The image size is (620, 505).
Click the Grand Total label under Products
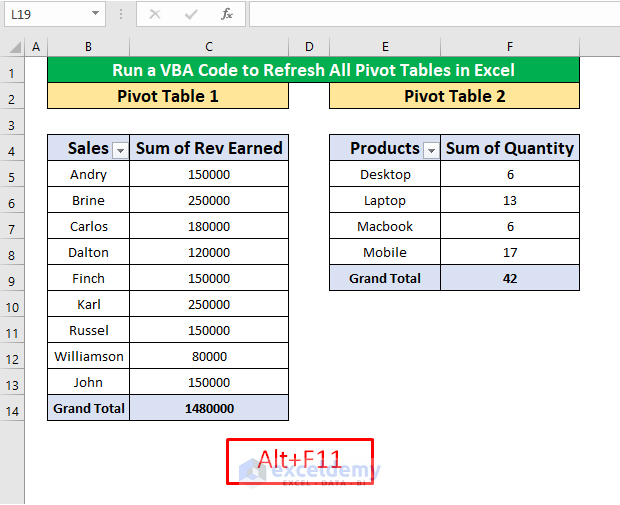click(385, 278)
